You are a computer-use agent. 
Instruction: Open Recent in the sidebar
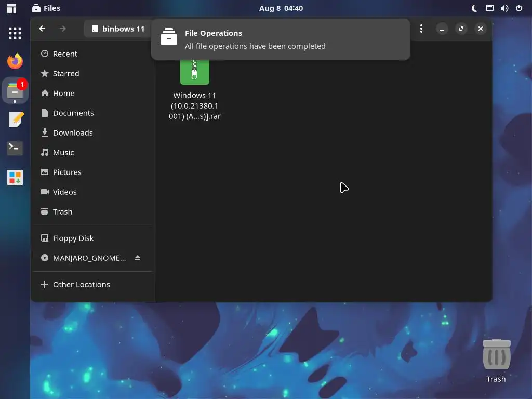92,54
